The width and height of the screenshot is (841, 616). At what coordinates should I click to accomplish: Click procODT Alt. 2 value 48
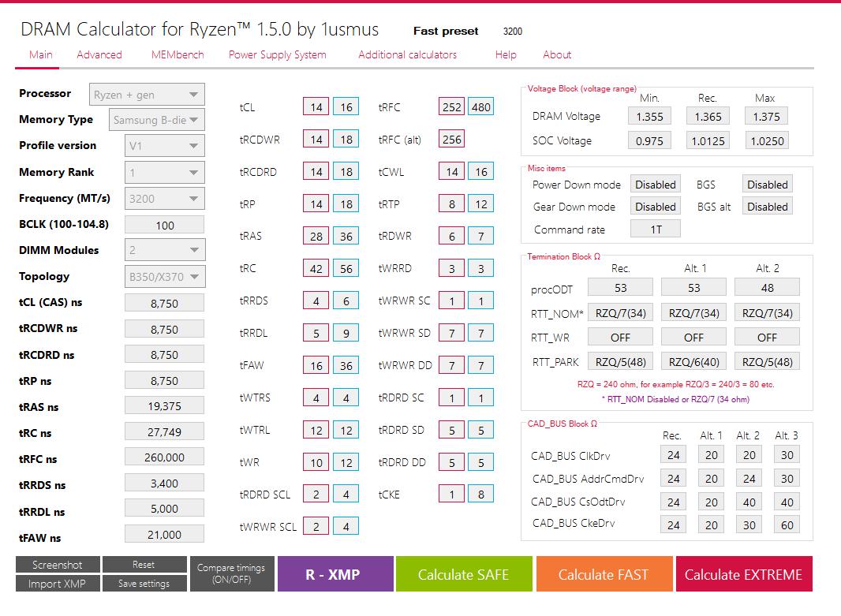pos(767,288)
